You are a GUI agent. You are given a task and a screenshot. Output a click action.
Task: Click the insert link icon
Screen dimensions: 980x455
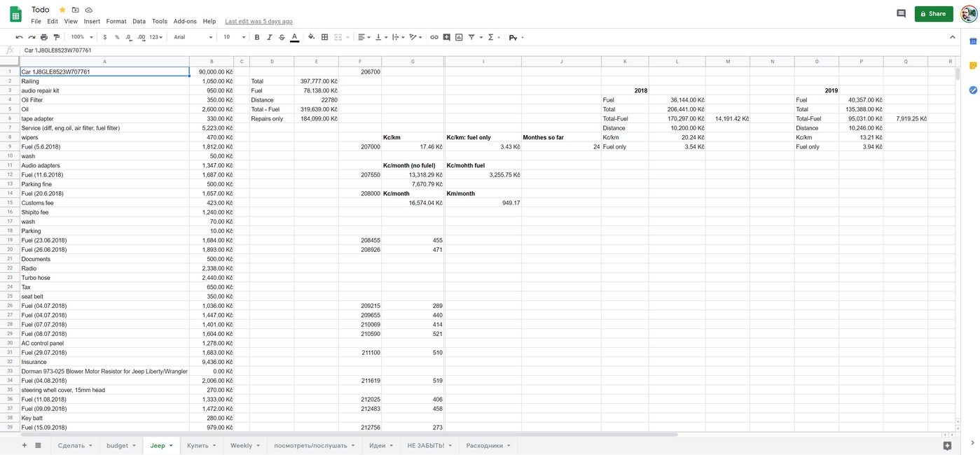[x=434, y=37]
